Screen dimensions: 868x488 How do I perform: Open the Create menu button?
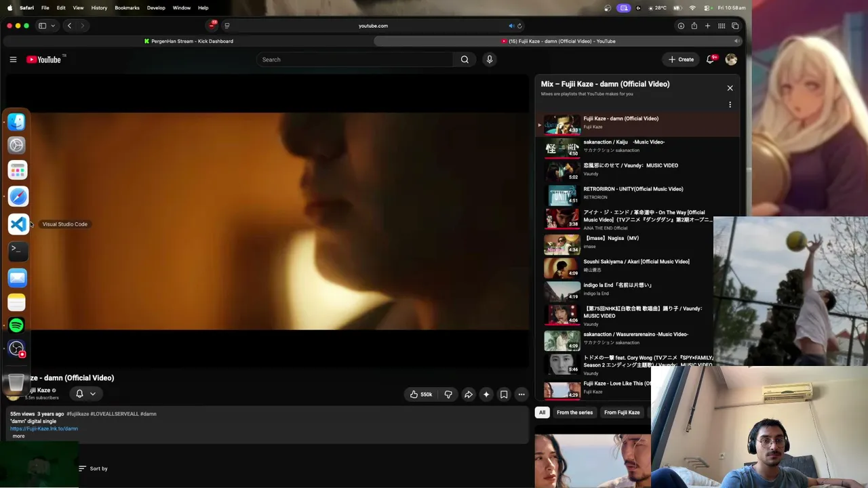(x=681, y=60)
